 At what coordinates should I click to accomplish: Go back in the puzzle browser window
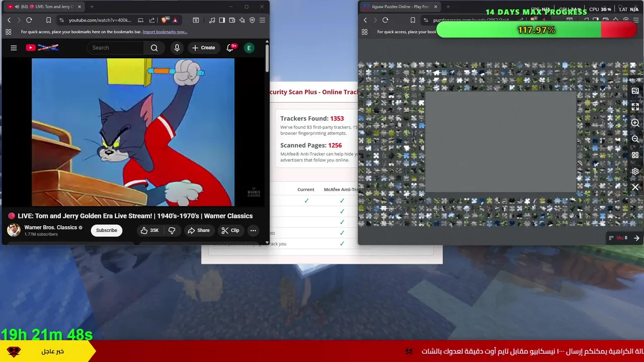365,20
